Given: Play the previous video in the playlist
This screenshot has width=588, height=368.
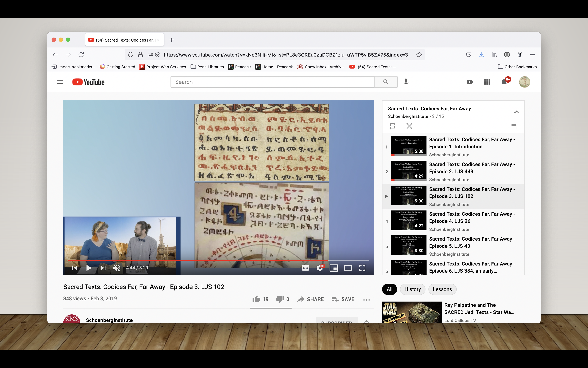Looking at the screenshot, I should click(x=75, y=268).
